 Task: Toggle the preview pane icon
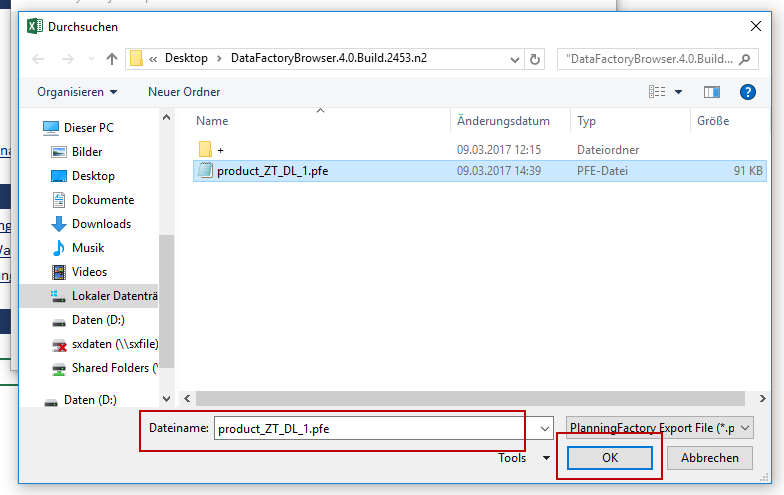[712, 92]
